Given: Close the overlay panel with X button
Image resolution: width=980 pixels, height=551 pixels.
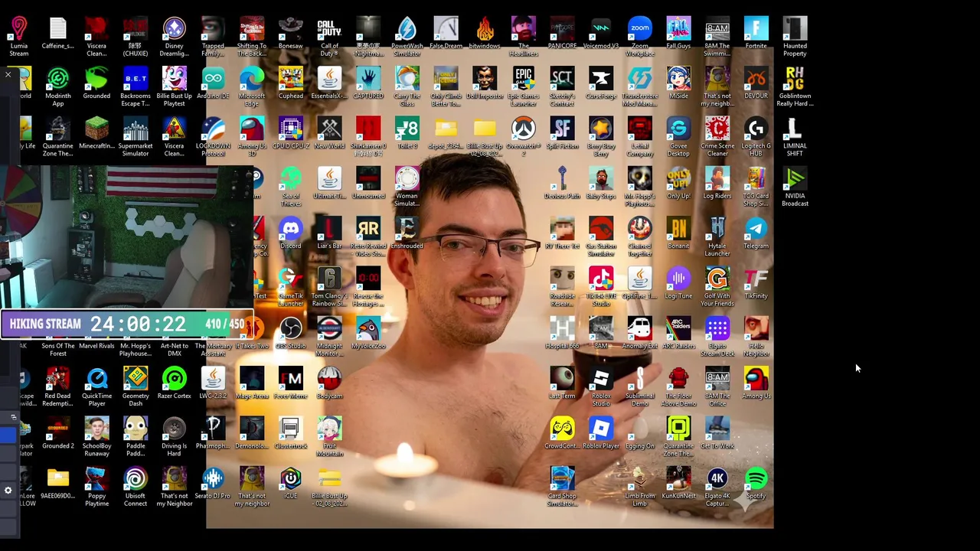Looking at the screenshot, I should pyautogui.click(x=8, y=74).
